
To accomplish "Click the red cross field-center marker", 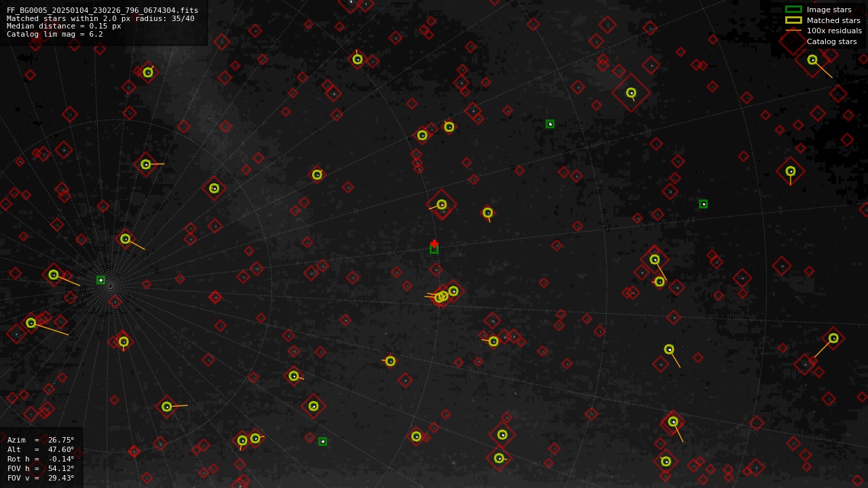I will tap(434, 244).
